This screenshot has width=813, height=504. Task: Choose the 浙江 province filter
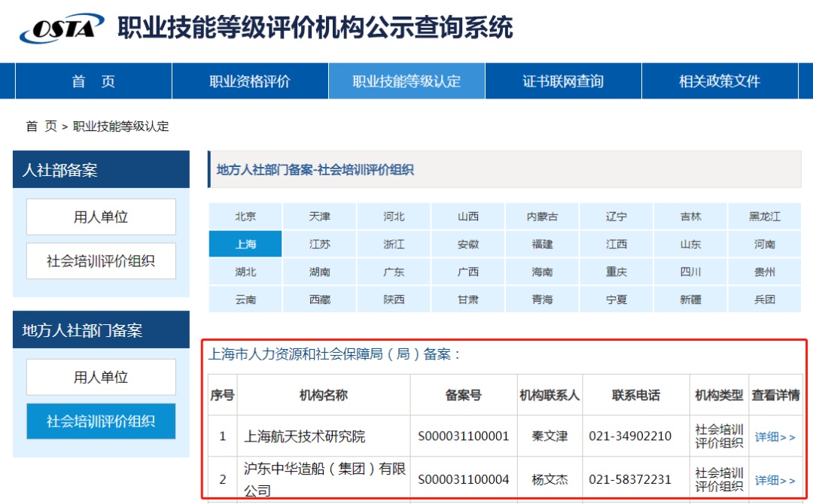click(394, 244)
